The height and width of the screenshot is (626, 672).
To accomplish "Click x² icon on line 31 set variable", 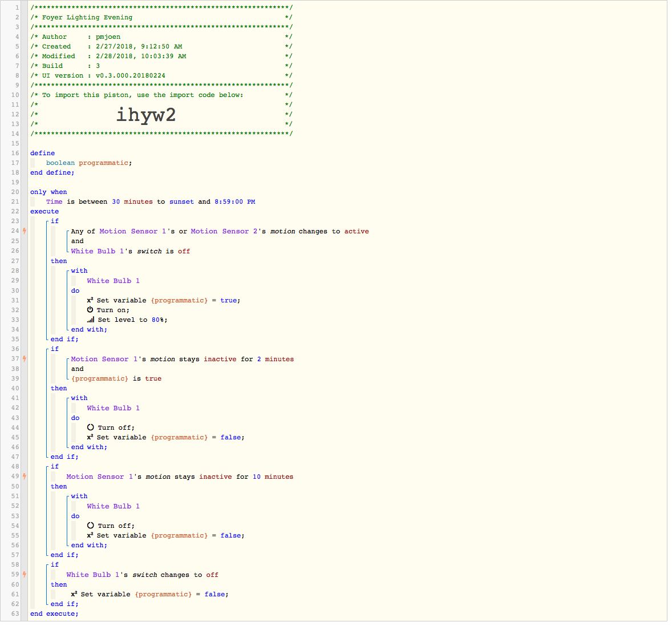I will [90, 300].
